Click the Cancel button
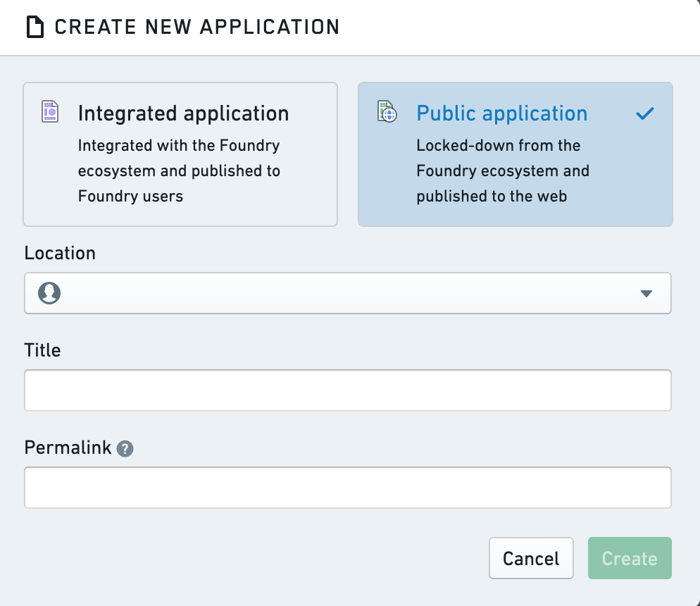The image size is (700, 606). pyautogui.click(x=531, y=558)
